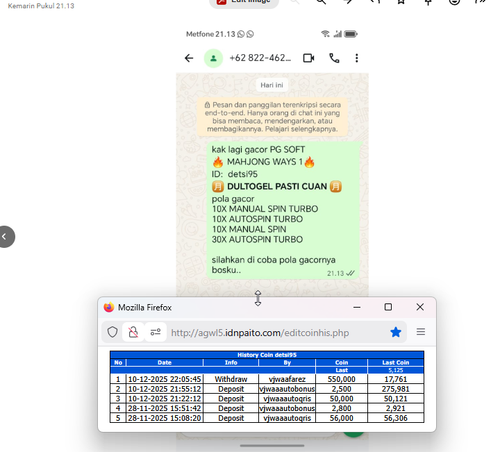Toggle the blue bookmark star
The width and height of the screenshot is (500, 452).
tap(396, 332)
